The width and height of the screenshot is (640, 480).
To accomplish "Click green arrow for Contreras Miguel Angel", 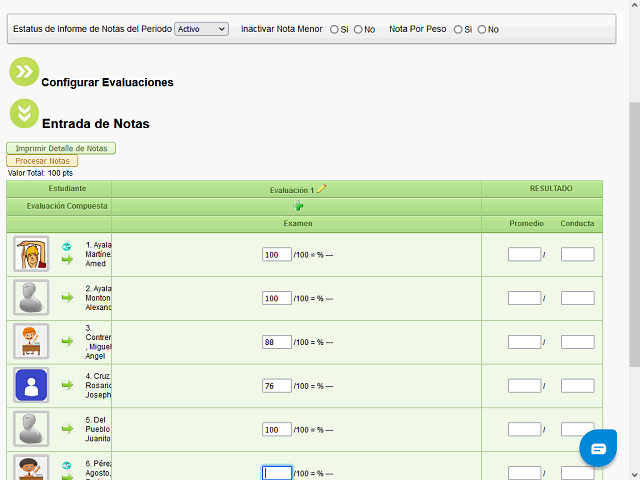I will click(x=67, y=341).
